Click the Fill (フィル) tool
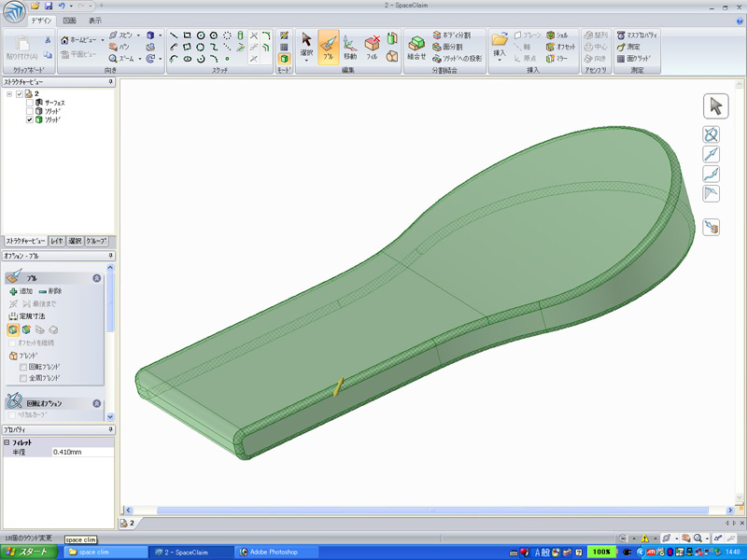This screenshot has width=747, height=560. [372, 47]
